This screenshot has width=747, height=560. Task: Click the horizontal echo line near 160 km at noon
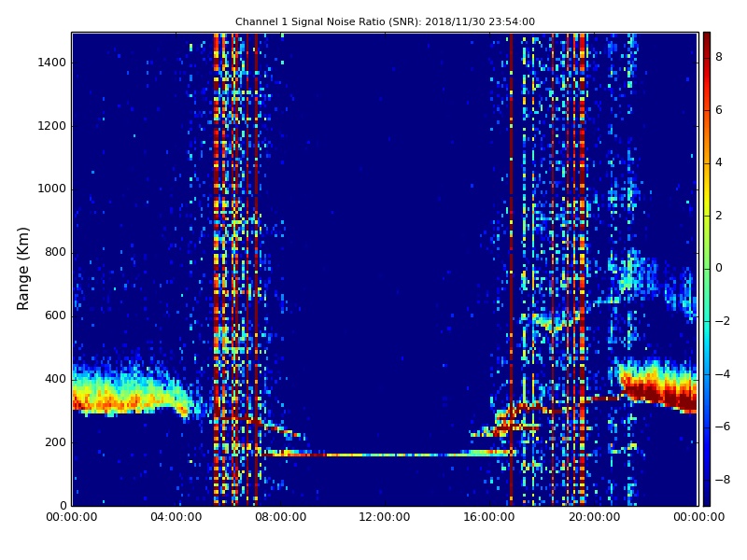click(385, 455)
